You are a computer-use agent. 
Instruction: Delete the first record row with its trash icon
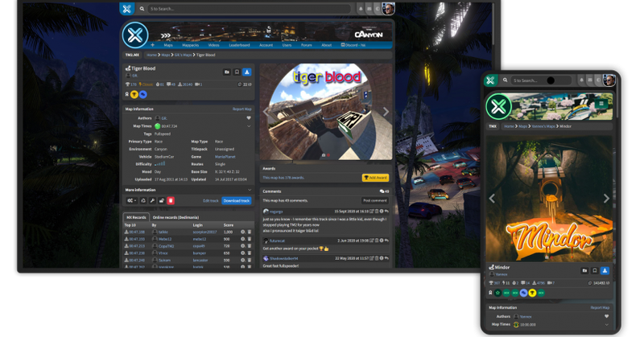click(250, 232)
